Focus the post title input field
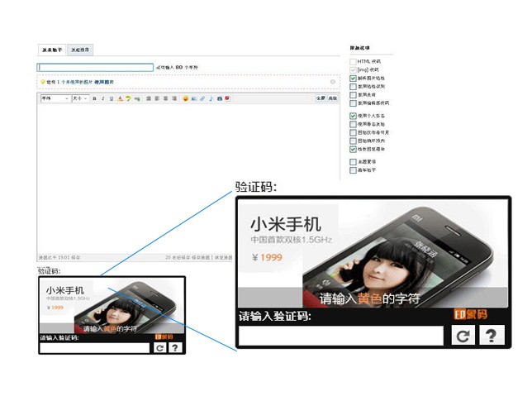This screenshot has width=532, height=401. (x=95, y=67)
